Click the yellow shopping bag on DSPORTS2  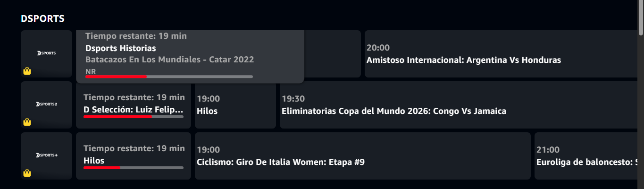(27, 122)
